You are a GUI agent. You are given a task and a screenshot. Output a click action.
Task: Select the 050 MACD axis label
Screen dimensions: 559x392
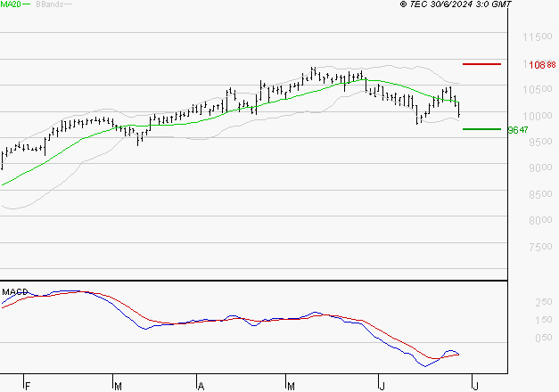coord(544,338)
